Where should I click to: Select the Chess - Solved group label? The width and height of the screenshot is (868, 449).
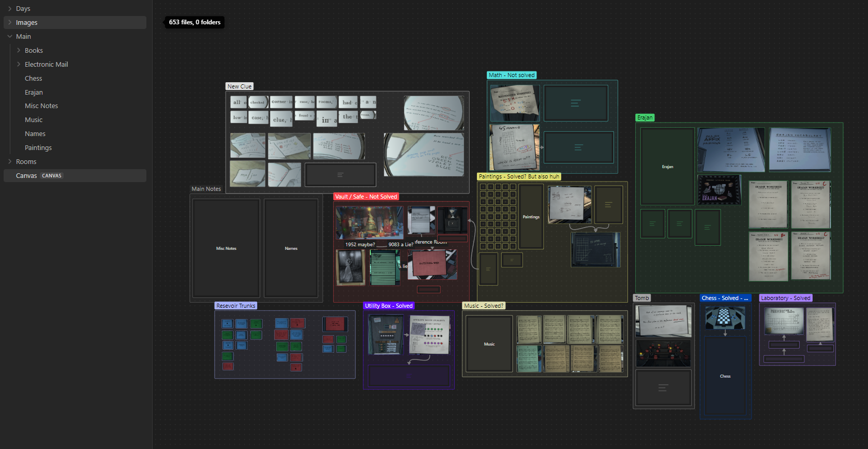point(725,298)
